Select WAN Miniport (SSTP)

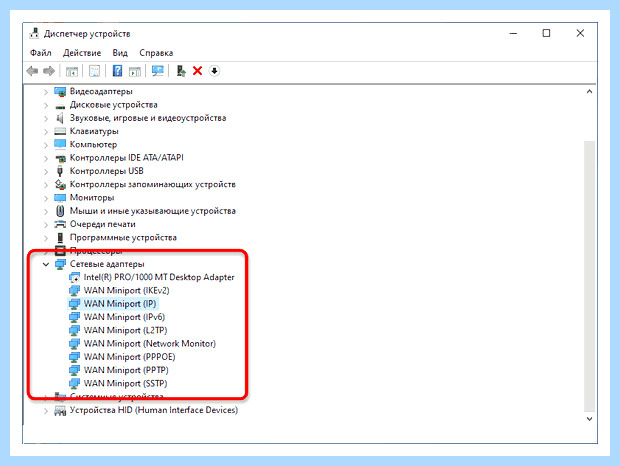coord(125,383)
